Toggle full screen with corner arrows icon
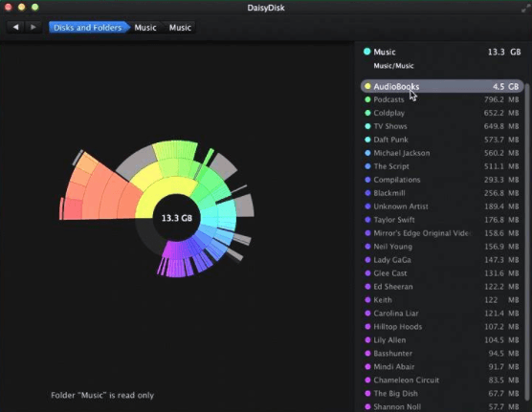Viewport: 532px width, 412px height. tap(525, 9)
